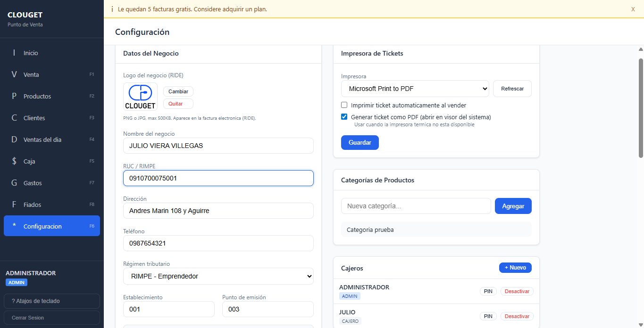This screenshot has height=328, width=644.
Task: Click the Caja dollar-sign icon
Action: (x=14, y=161)
